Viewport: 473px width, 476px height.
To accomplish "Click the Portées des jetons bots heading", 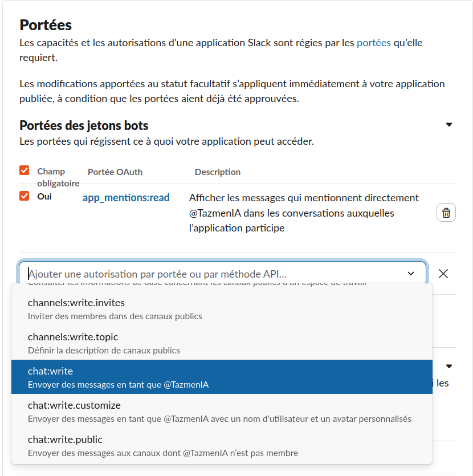I will (x=84, y=125).
